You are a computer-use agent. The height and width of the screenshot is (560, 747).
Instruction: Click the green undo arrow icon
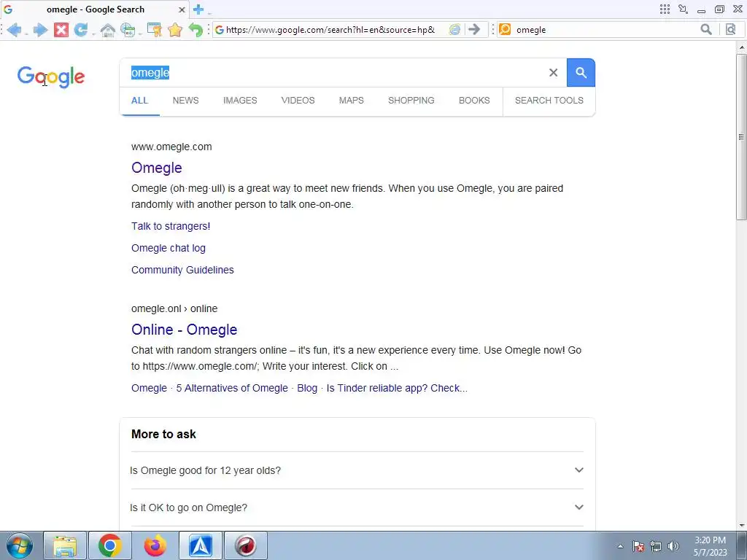(196, 30)
